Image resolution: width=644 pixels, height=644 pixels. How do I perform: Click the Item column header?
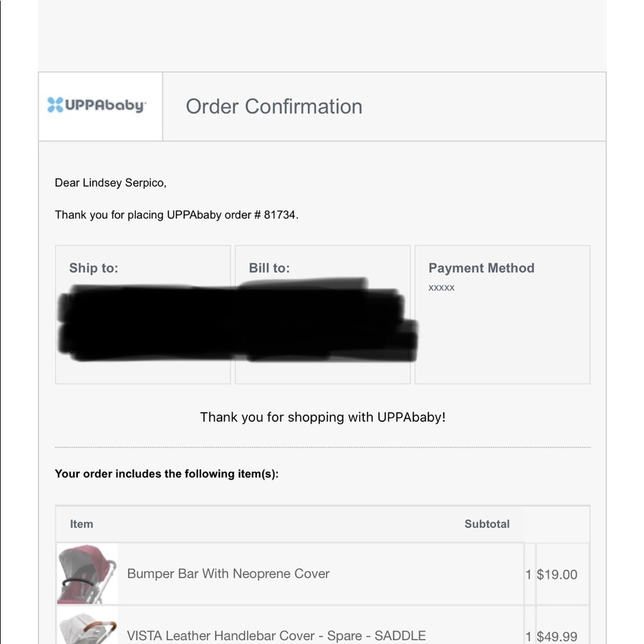pos(82,524)
